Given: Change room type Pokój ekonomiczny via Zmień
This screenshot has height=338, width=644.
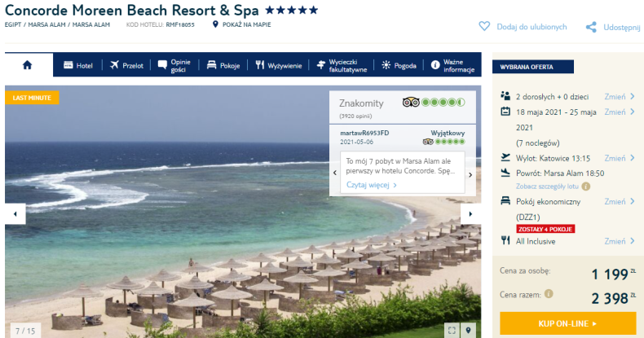Looking at the screenshot, I should click(x=620, y=201).
